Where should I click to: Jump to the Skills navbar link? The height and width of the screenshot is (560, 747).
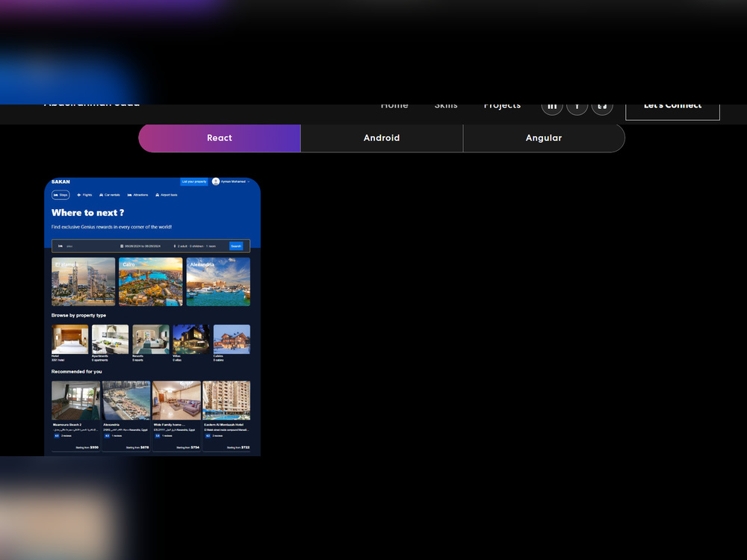(446, 108)
